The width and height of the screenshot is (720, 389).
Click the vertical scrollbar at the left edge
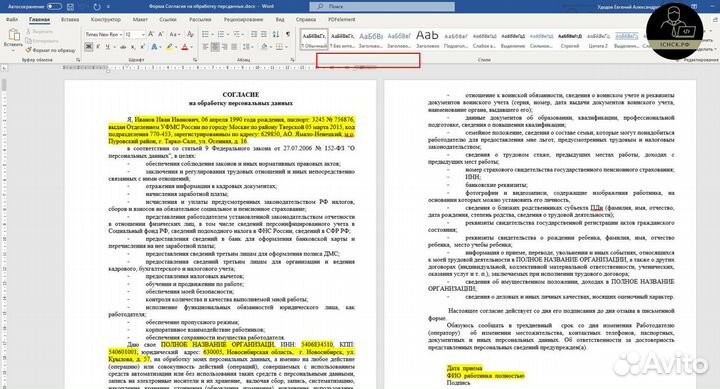(4, 85)
